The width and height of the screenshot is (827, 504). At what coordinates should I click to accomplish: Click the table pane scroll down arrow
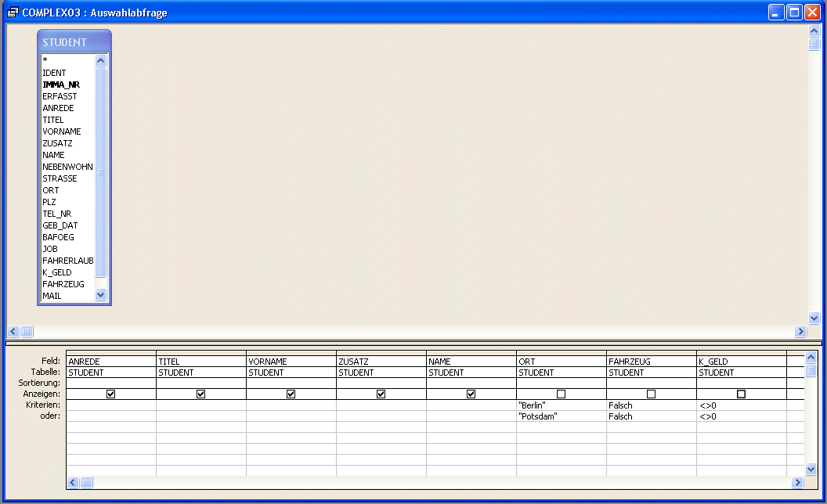[x=814, y=318]
